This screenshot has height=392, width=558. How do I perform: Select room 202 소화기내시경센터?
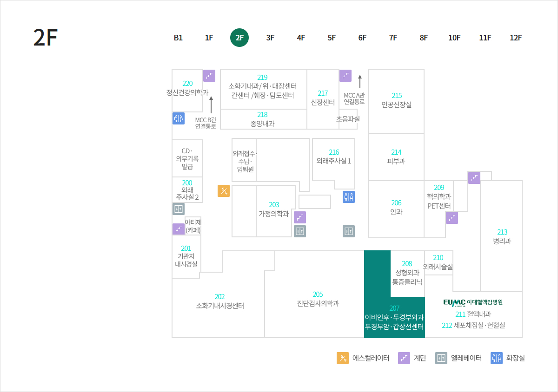click(x=220, y=301)
